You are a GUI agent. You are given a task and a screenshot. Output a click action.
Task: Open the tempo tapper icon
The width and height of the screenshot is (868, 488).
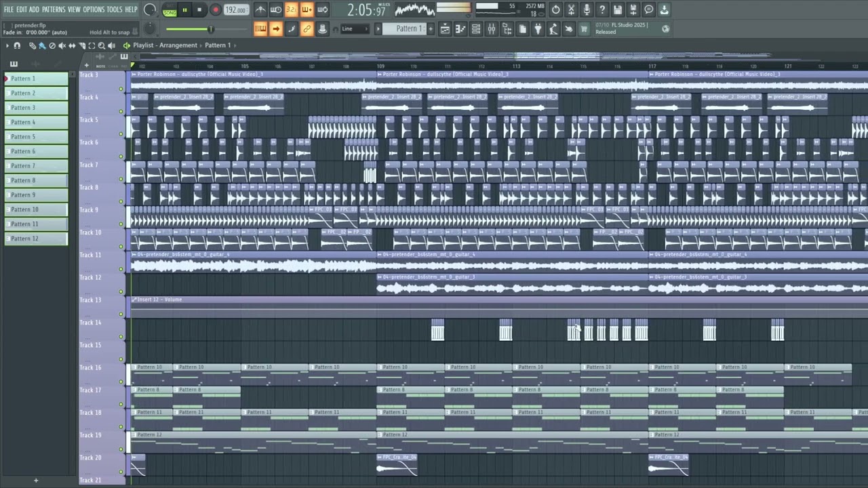[553, 28]
